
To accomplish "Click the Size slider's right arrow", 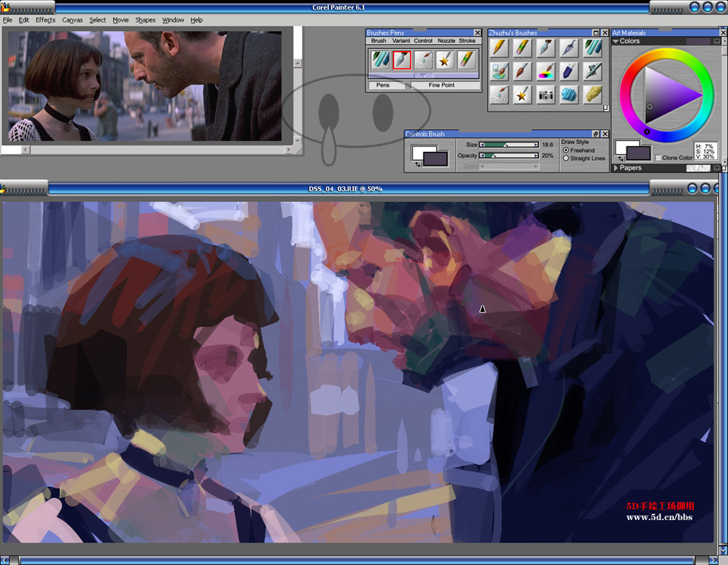I will click(x=536, y=145).
